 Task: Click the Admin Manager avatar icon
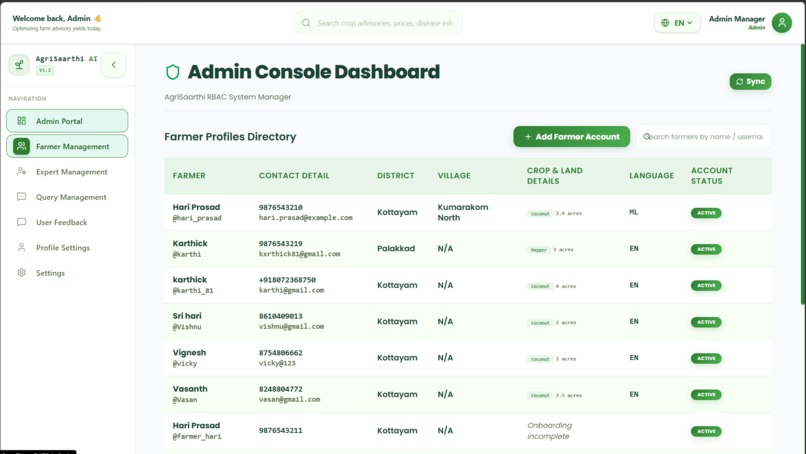point(782,23)
